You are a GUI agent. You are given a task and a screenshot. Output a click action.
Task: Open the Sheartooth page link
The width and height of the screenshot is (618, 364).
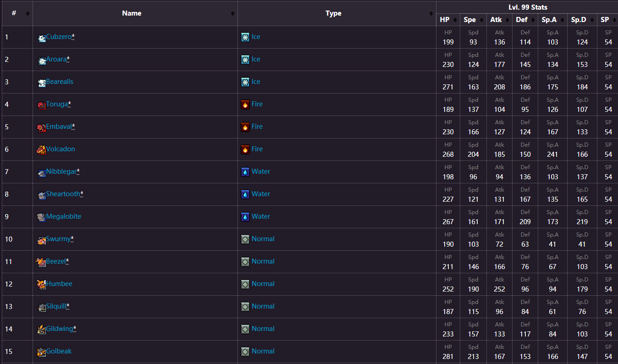(63, 194)
